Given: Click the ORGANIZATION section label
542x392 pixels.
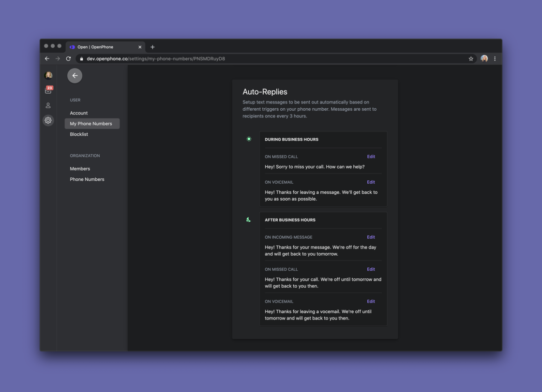Looking at the screenshot, I should (x=85, y=156).
